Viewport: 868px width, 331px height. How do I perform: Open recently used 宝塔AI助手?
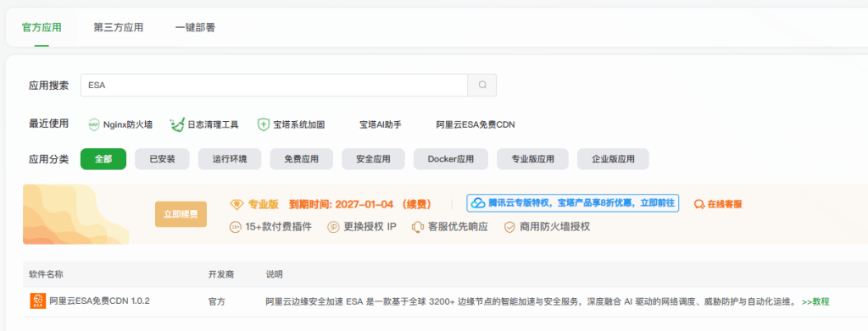coord(381,125)
